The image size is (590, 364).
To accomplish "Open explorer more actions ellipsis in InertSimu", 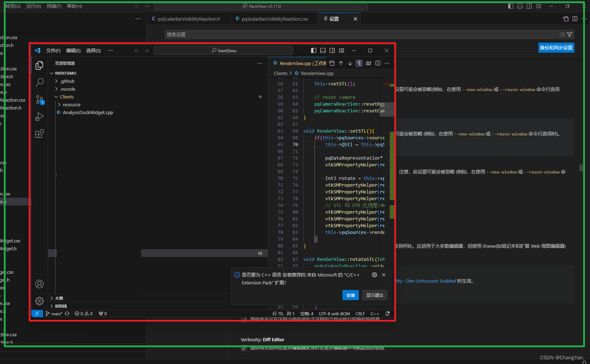I will (x=260, y=63).
